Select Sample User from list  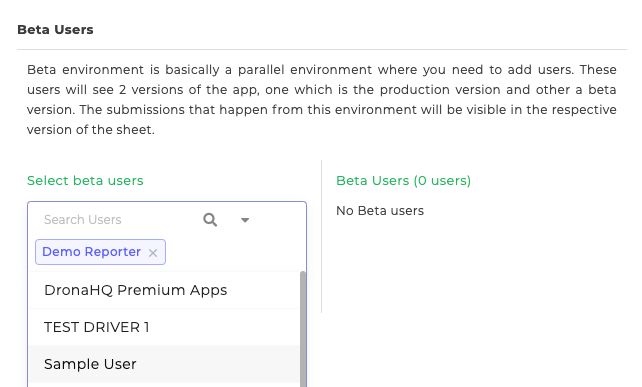(164, 364)
